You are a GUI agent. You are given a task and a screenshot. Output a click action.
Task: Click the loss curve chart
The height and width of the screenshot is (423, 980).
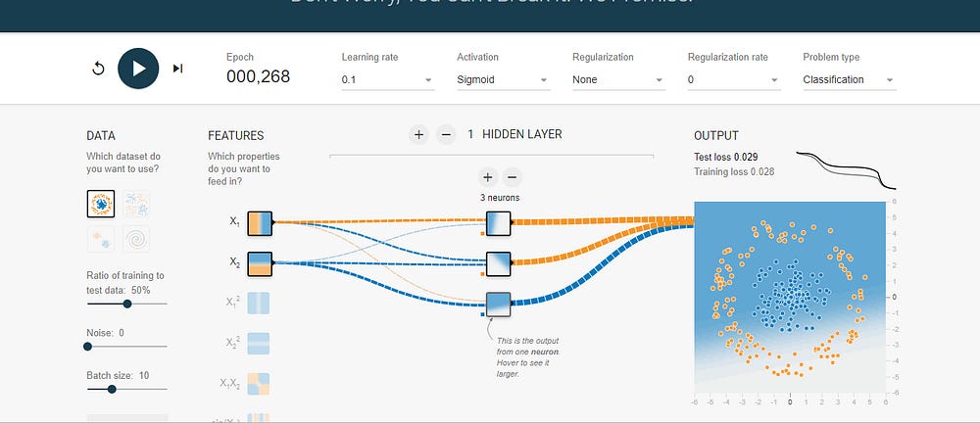click(x=846, y=169)
